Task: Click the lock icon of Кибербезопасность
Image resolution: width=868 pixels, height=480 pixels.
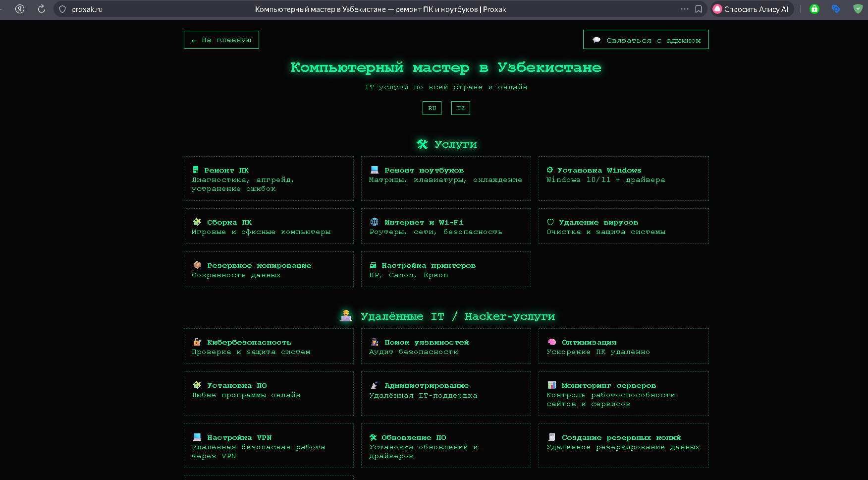Action: point(197,342)
